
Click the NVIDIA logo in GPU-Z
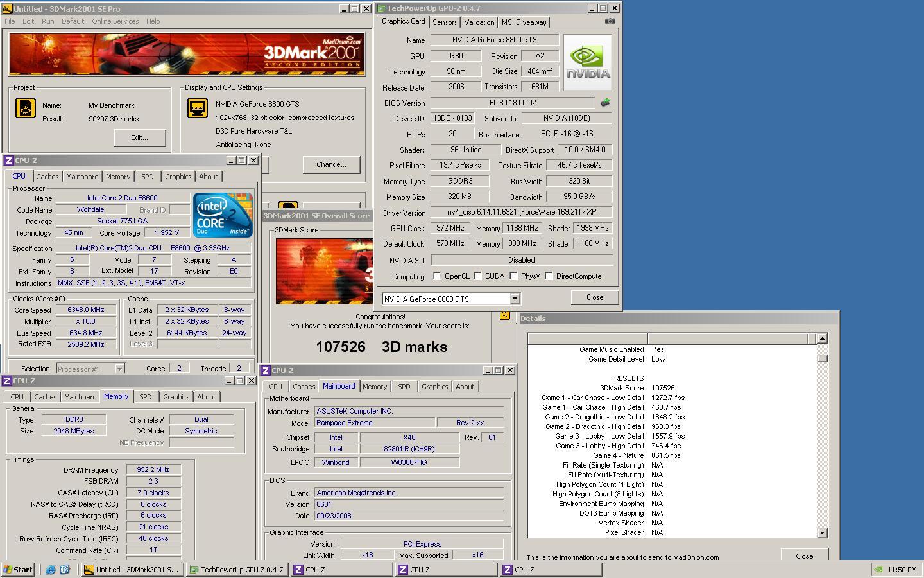tap(588, 62)
